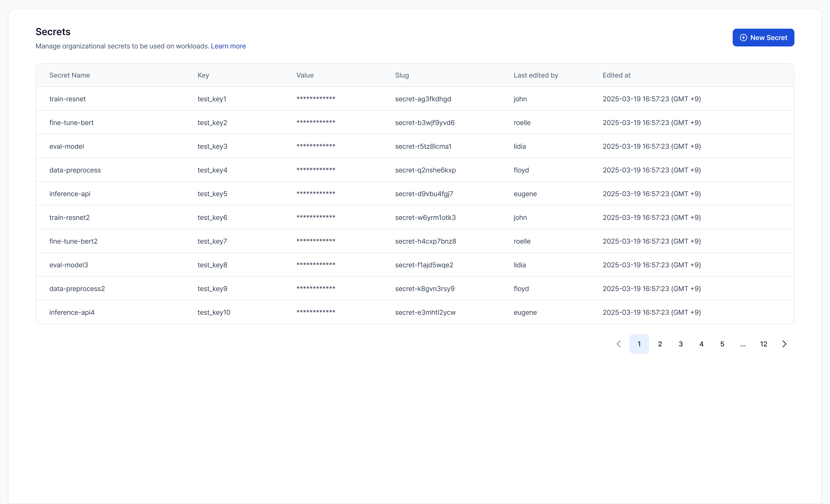The width and height of the screenshot is (830, 504).
Task: Click the masked value for train-resnet
Action: (x=316, y=98)
